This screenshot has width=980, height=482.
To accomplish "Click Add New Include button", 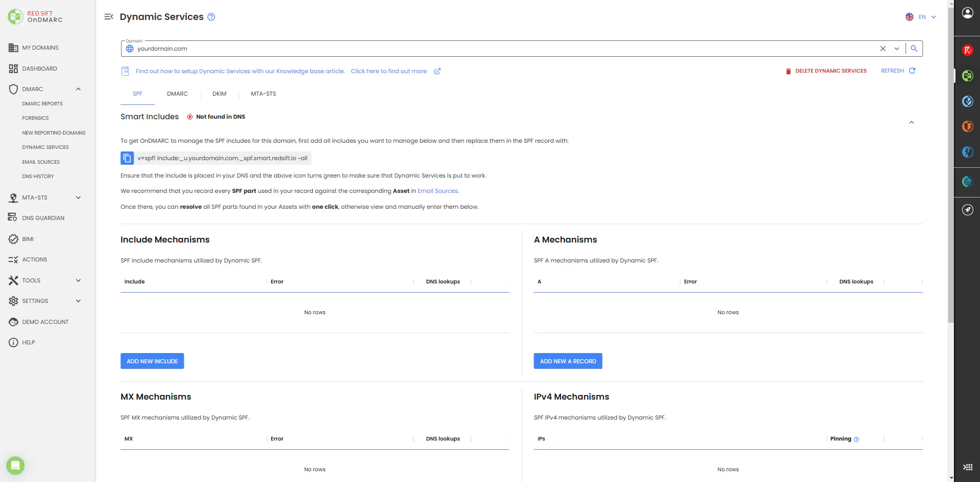I will coord(152,361).
